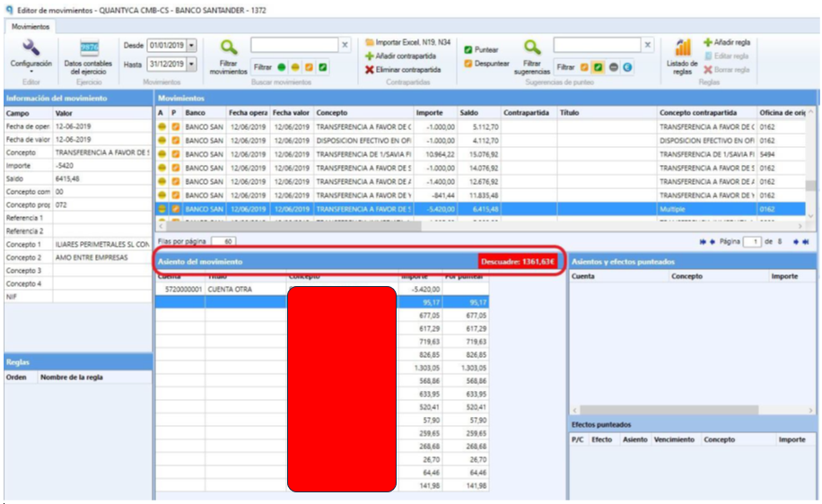Sort by Concepto contrapartida column header
This screenshot has width=822, height=504.
pyautogui.click(x=706, y=113)
